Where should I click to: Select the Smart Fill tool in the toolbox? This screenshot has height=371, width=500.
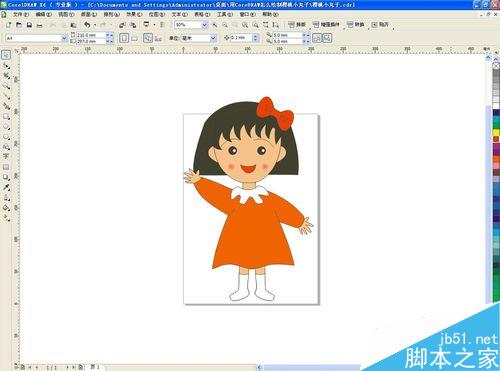[6, 106]
